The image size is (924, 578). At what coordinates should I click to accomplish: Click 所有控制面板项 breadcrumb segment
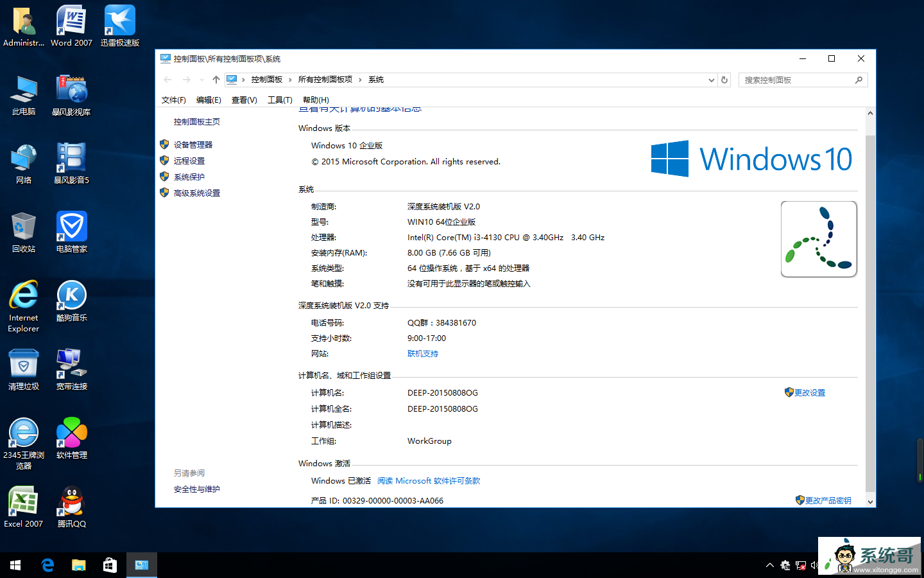pos(325,80)
